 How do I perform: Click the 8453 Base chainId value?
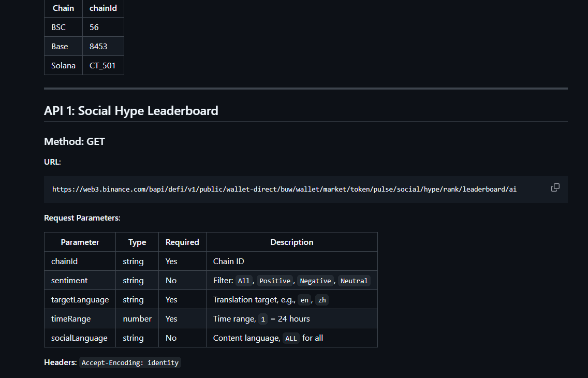point(98,46)
